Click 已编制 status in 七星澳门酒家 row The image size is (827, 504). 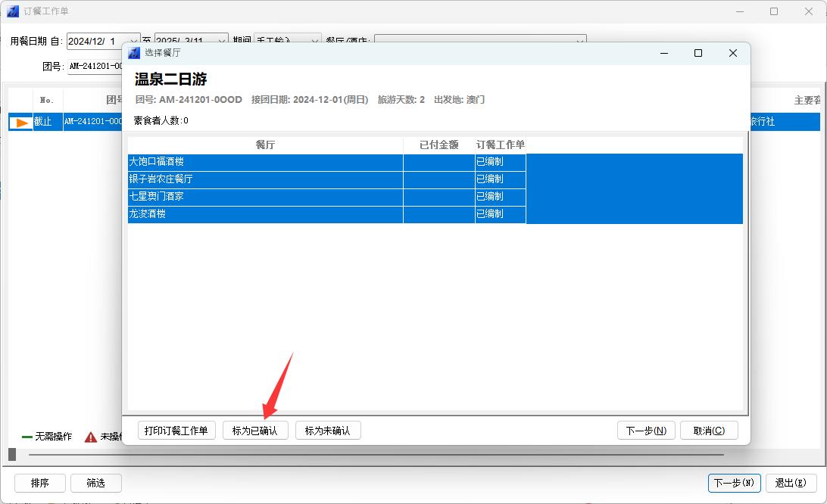coord(500,197)
